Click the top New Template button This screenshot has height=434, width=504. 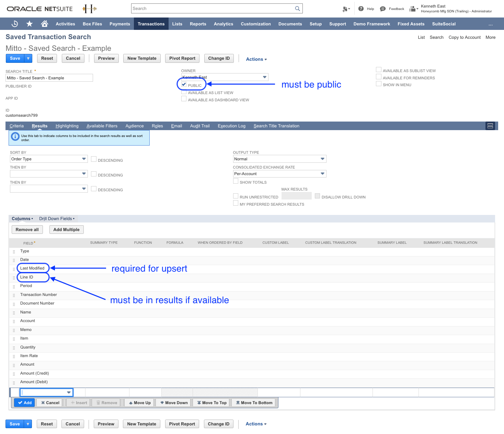[x=142, y=58]
